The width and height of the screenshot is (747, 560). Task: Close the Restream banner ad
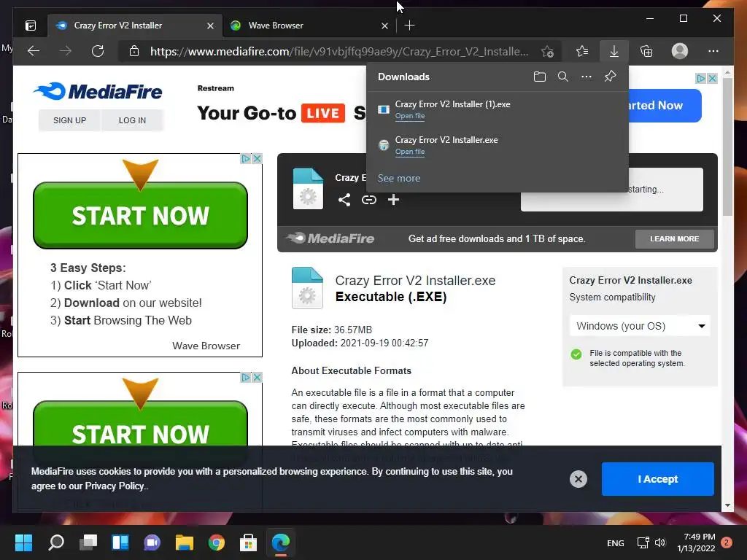712,78
